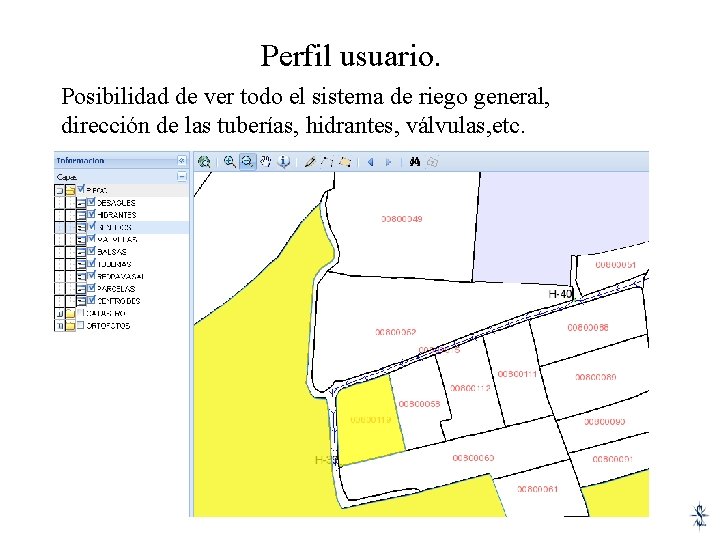
Task: Click the BALSAS layer legend icon
Action: [81, 252]
